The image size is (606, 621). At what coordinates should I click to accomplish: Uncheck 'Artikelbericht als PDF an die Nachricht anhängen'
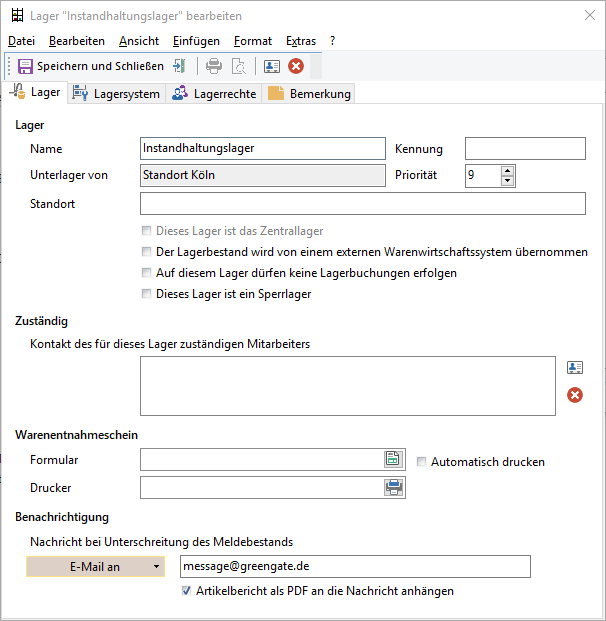coord(186,591)
